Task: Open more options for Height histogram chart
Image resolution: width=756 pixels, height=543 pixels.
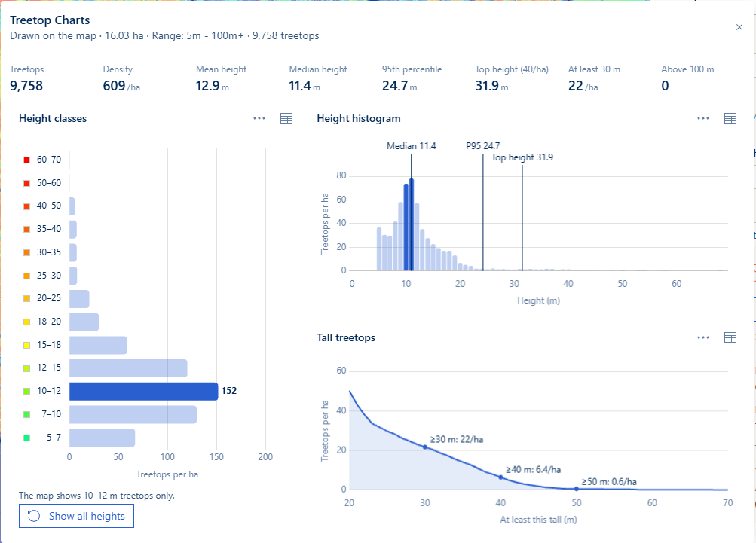Action: pos(703,118)
